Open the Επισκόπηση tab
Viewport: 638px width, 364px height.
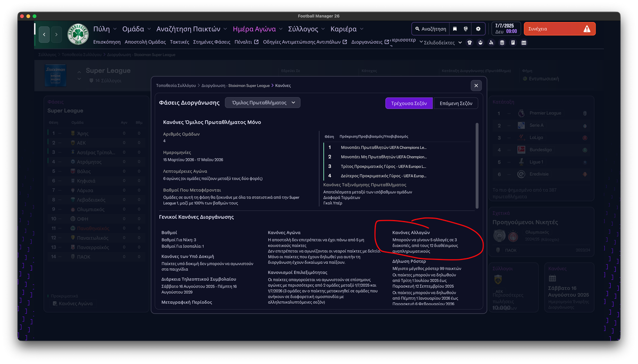tap(107, 42)
